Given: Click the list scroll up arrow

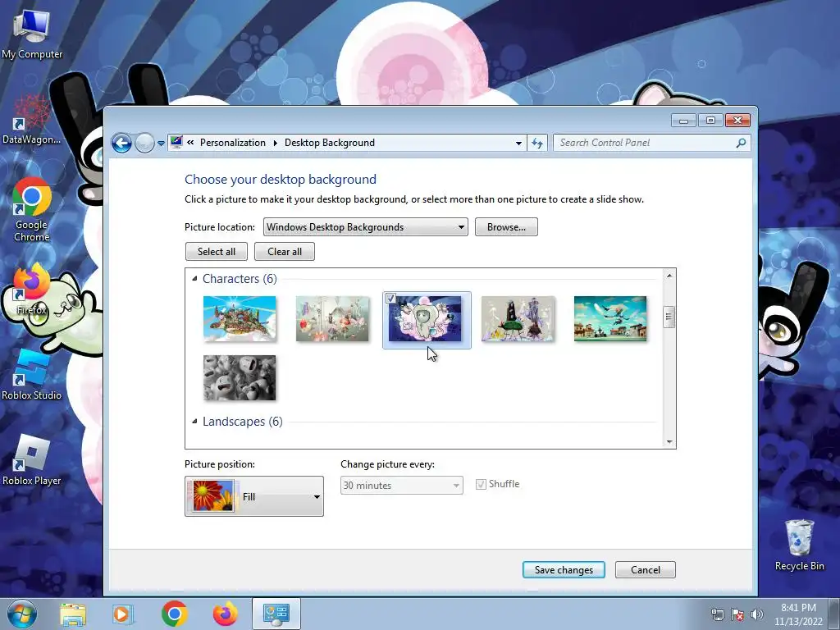Looking at the screenshot, I should [669, 276].
